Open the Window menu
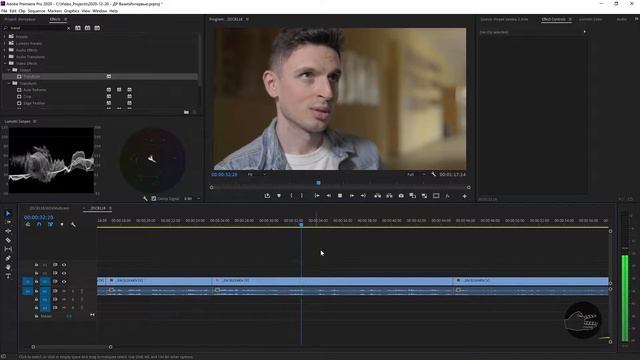 pos(99,11)
